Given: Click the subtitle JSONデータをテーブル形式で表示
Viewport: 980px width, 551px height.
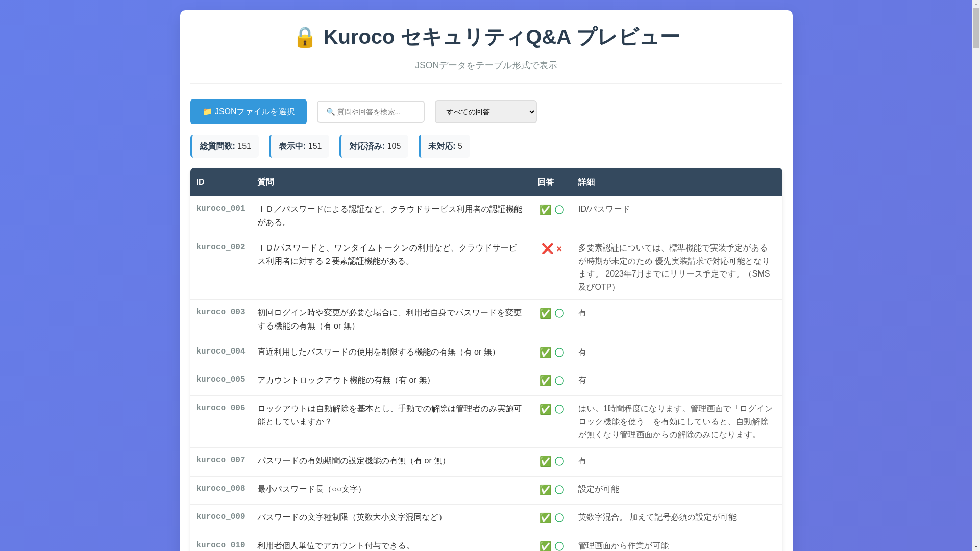Looking at the screenshot, I should click(486, 66).
